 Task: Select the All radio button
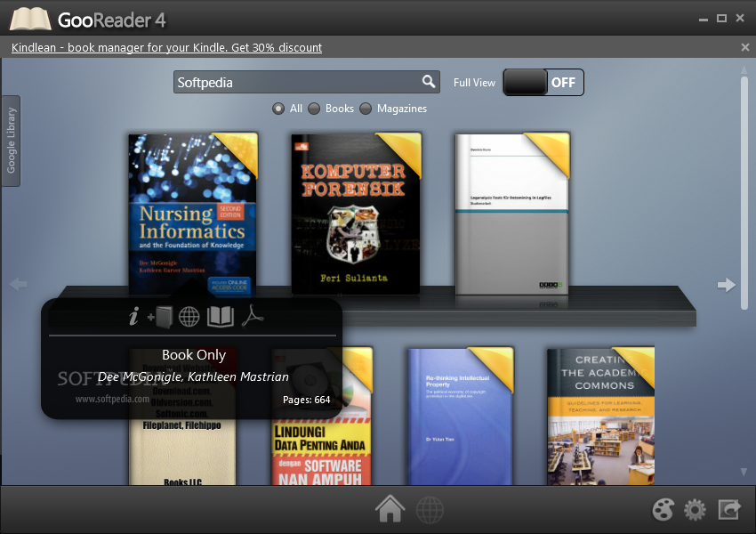point(278,109)
